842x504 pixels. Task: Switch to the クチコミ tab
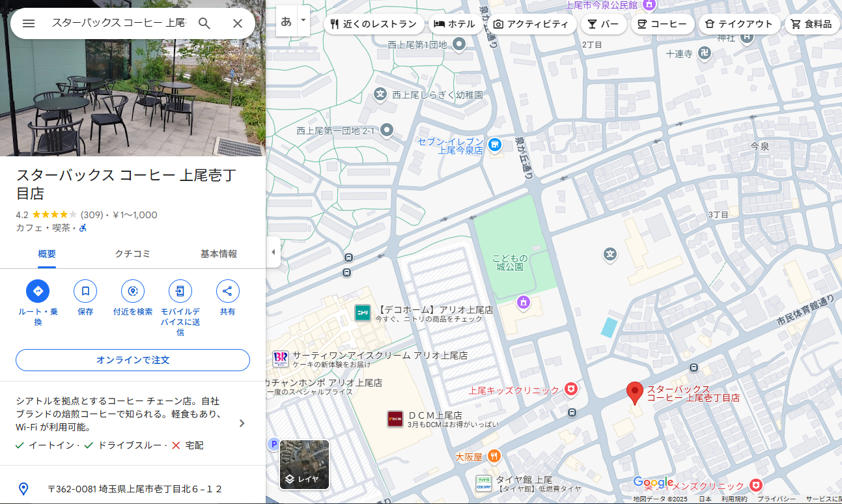point(133,254)
